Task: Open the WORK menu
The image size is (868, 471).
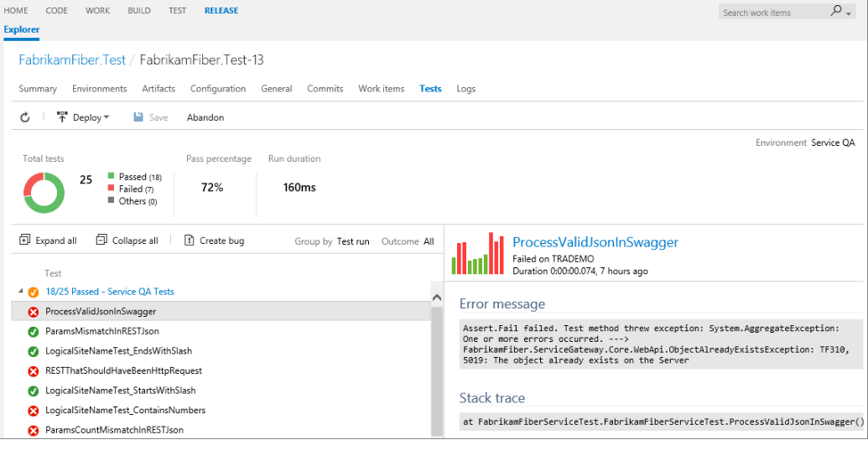Action: (x=97, y=11)
